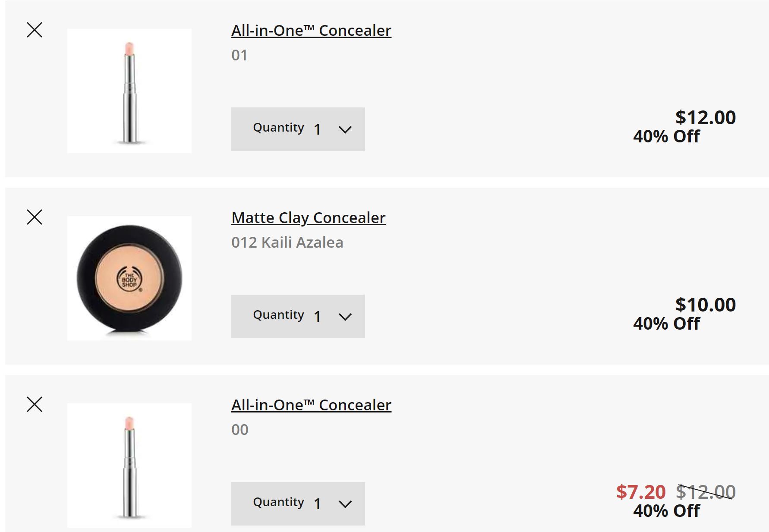Open the All-in-One Concealer 00 product link
The height and width of the screenshot is (532, 769).
point(311,405)
